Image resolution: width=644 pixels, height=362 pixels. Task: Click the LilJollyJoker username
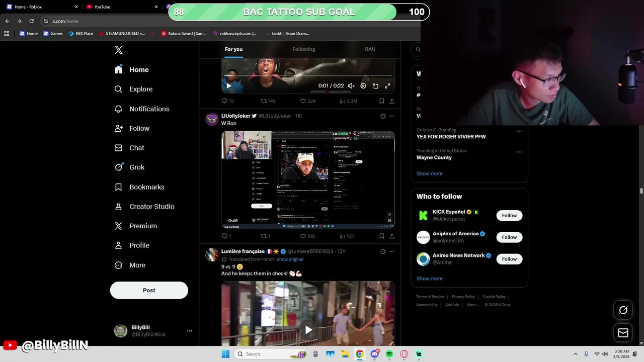tap(235, 116)
